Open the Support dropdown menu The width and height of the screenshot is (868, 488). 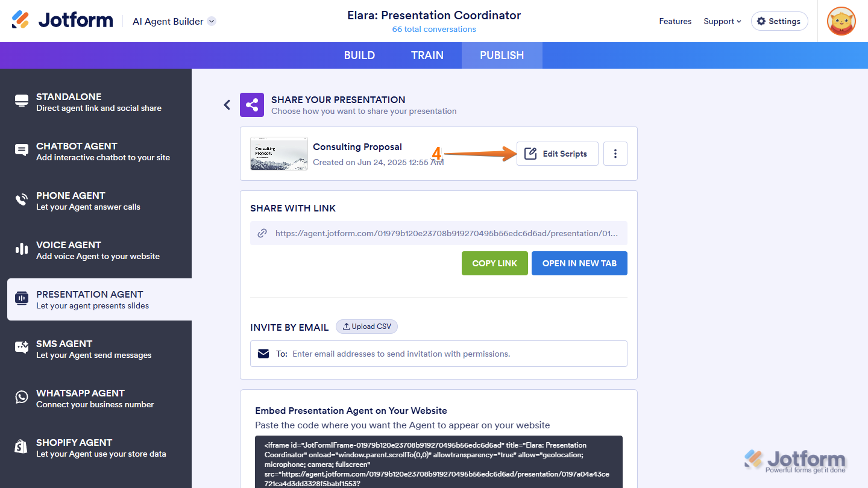pyautogui.click(x=722, y=21)
